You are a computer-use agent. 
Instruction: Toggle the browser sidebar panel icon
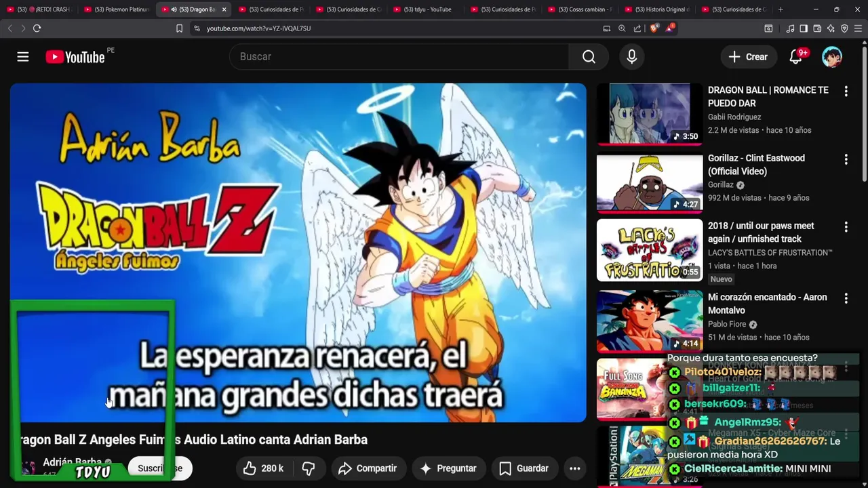tap(804, 28)
